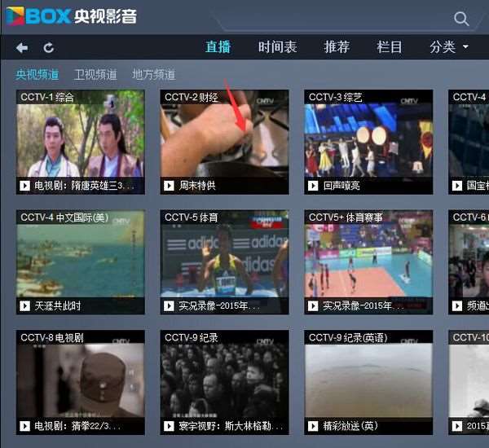Select the 央视频道 category link
Image resolution: width=489 pixels, height=448 pixels.
pos(37,74)
